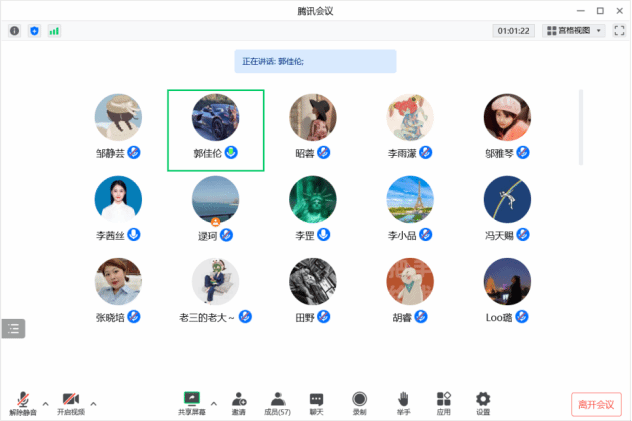This screenshot has height=421, width=632.
Task: Start 共享屏幕 screen sharing
Action: (192, 403)
